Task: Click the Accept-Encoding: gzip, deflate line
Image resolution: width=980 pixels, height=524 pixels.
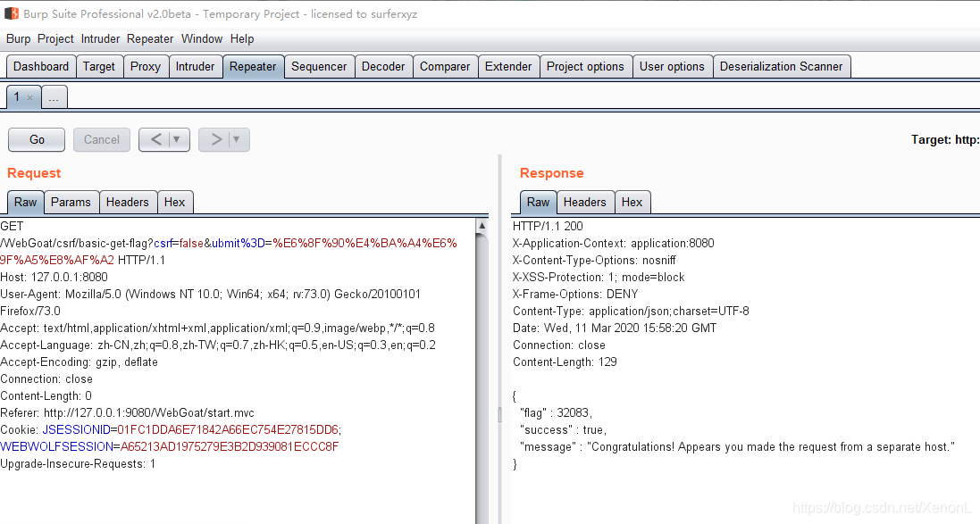Action: coord(79,362)
